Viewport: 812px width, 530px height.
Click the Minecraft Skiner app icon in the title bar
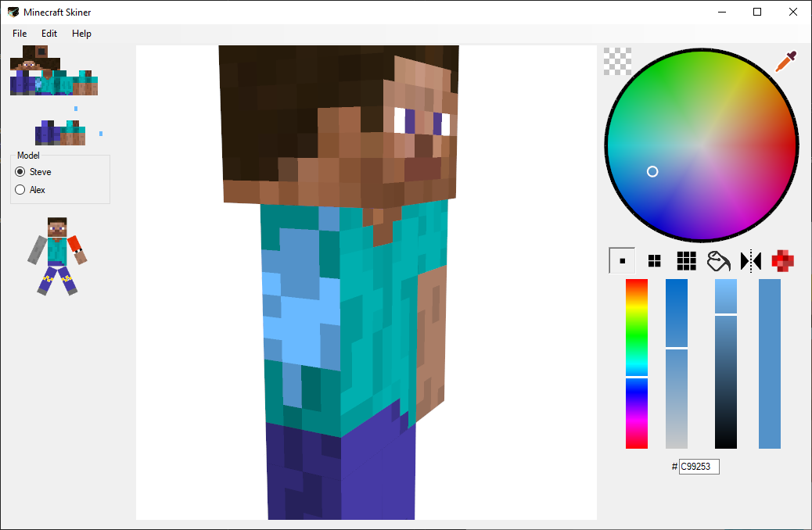coord(13,12)
